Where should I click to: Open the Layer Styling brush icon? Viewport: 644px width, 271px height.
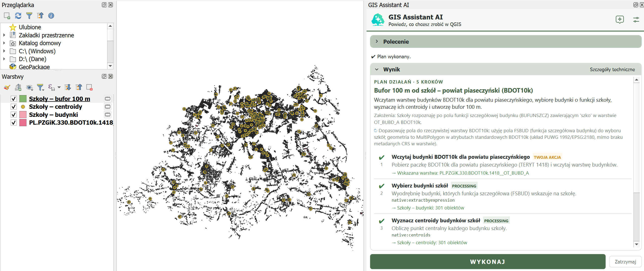[x=7, y=87]
